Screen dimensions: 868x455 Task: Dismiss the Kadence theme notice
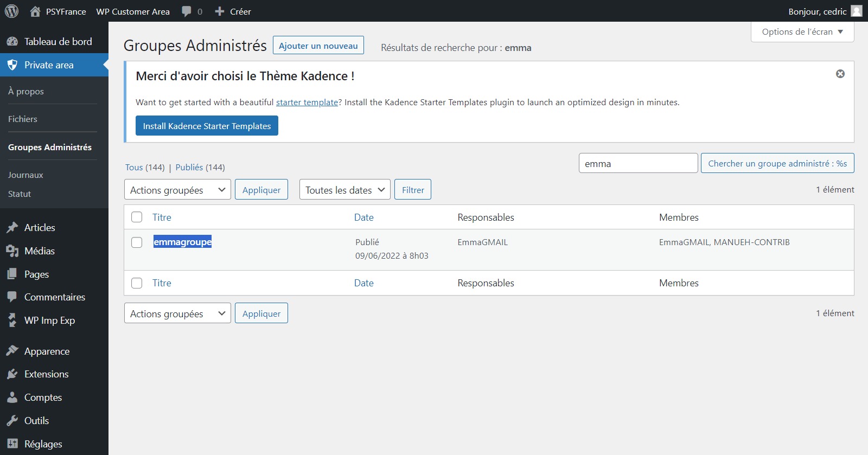pyautogui.click(x=840, y=74)
